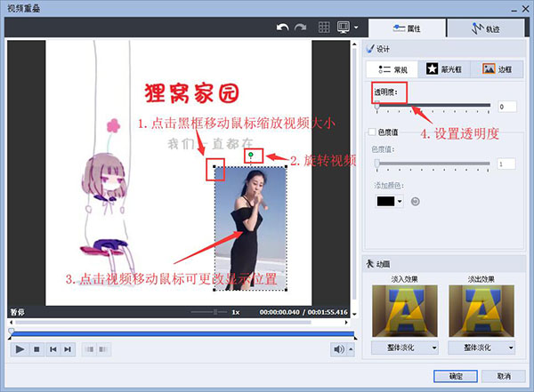This screenshot has width=534, height=392.
Task: Click the 淡出效果 preview thumbnail
Action: (481, 311)
